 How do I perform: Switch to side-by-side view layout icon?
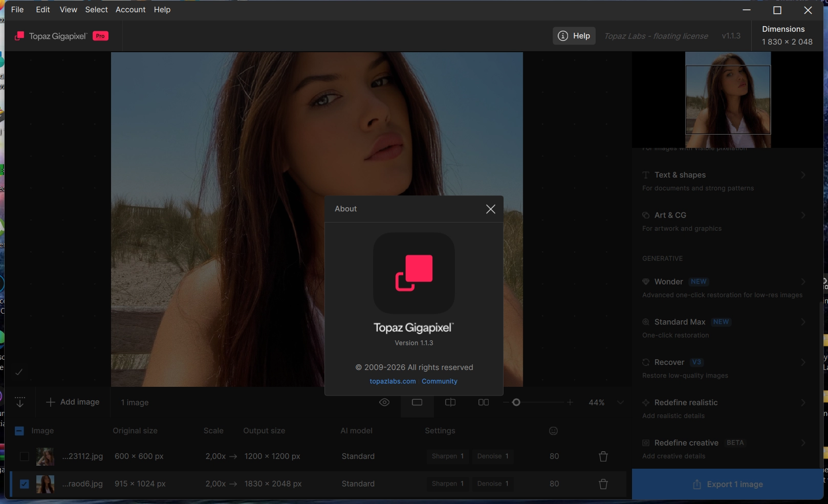[x=484, y=403]
